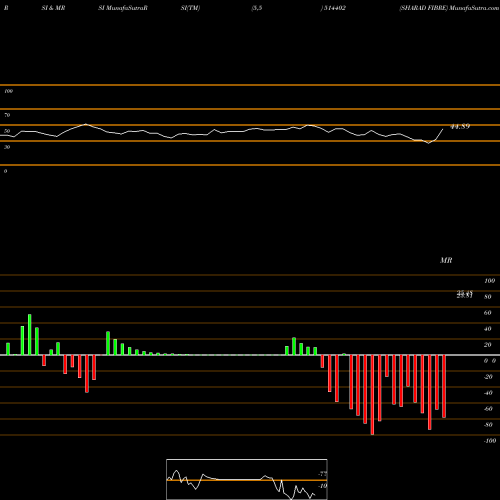Click the RSI axis label 50
500x500 pixels.
[x=7, y=131]
